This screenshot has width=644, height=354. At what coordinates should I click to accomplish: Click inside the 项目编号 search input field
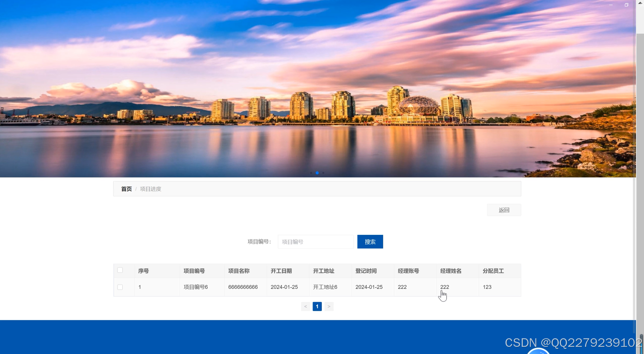pos(315,241)
